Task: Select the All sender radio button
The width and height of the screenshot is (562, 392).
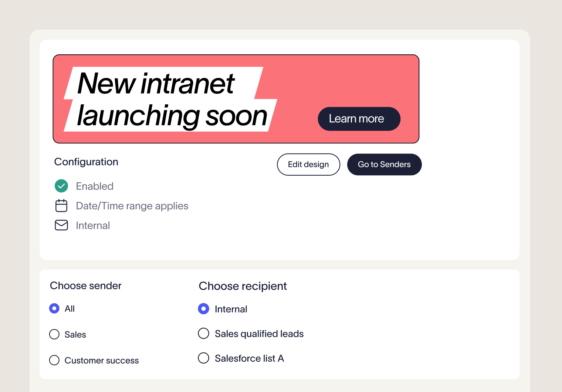Action: click(x=54, y=308)
